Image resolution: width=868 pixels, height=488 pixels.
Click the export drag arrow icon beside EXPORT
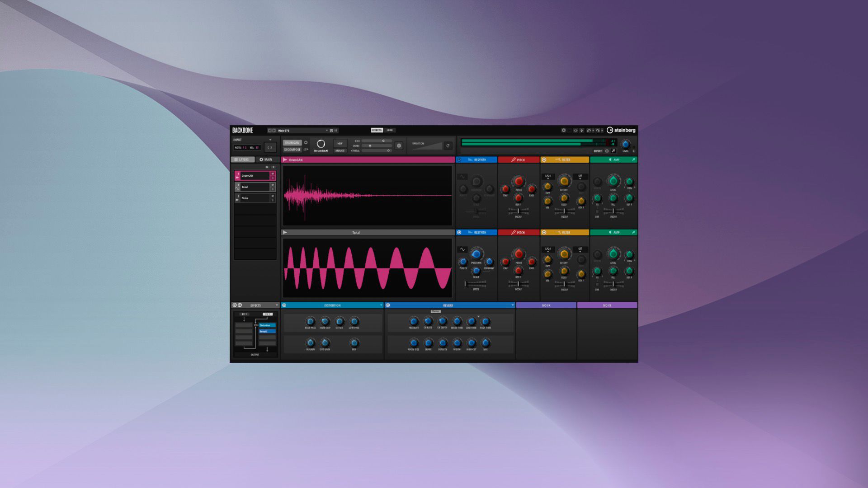613,151
